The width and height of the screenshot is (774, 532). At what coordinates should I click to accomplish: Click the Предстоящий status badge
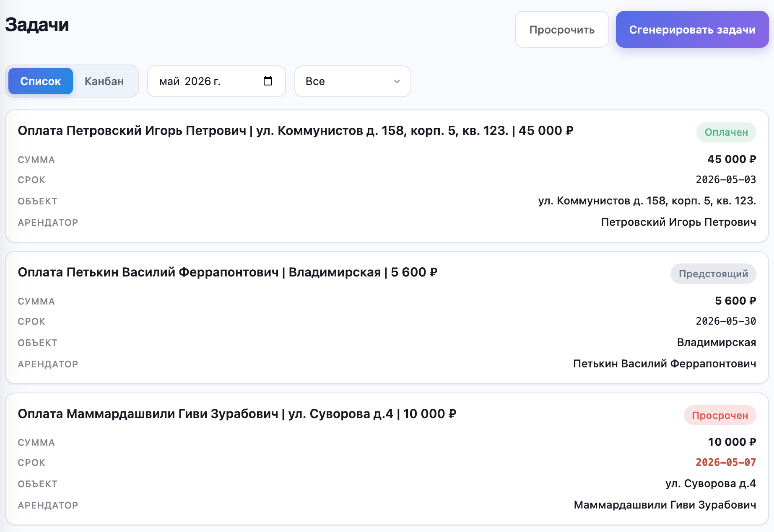coord(713,274)
